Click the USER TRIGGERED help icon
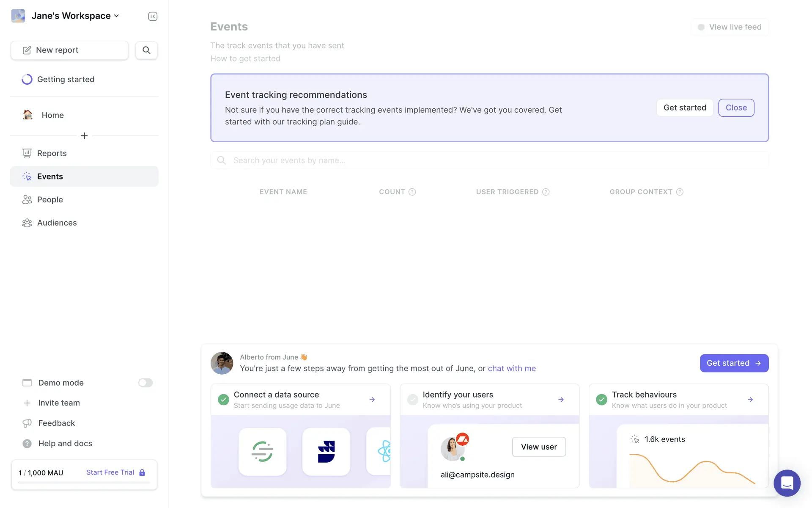Viewport: 812px width, 508px height. pos(546,192)
